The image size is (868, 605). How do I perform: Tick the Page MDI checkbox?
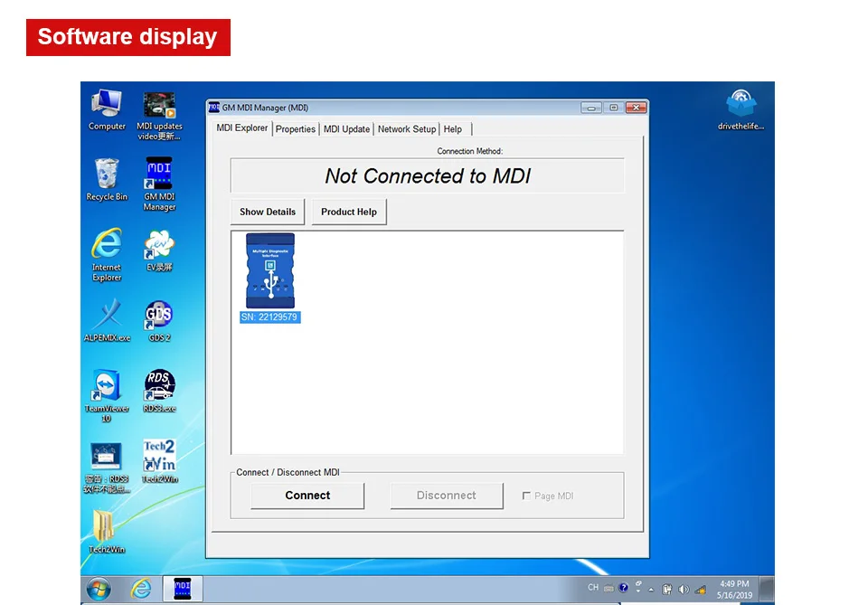pyautogui.click(x=526, y=496)
